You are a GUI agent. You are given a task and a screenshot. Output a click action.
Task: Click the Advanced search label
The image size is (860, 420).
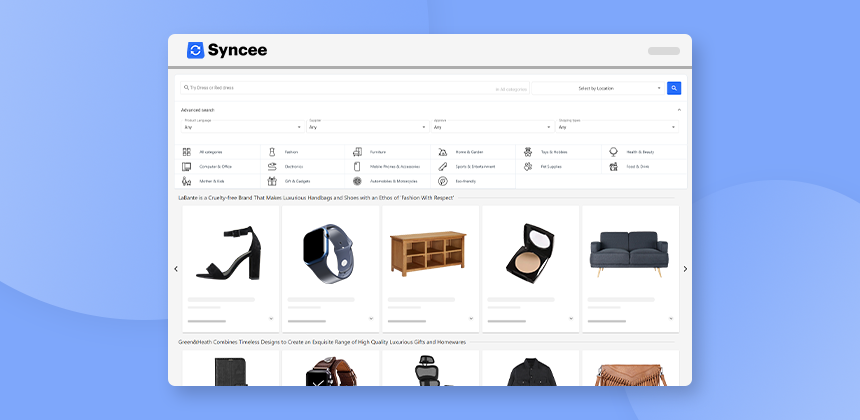(x=197, y=110)
